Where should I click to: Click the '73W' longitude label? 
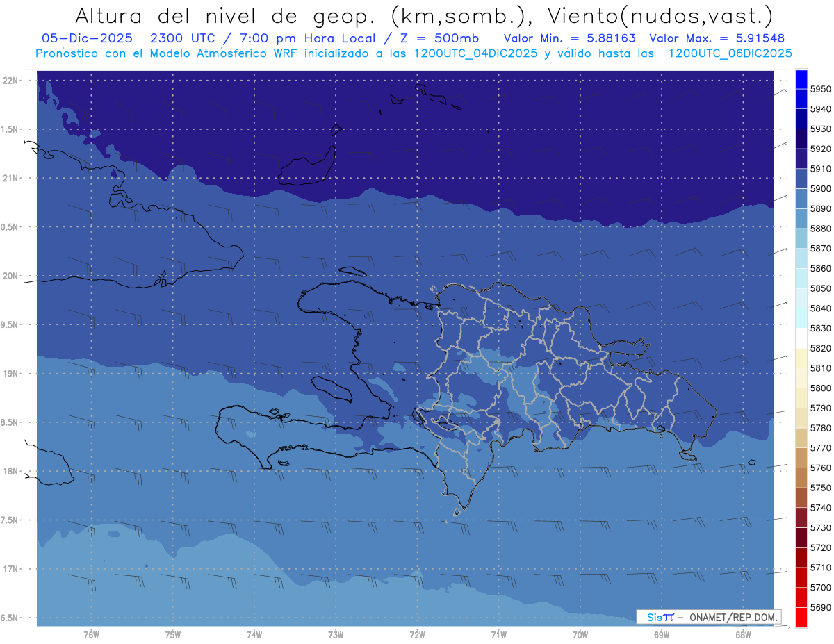(x=336, y=634)
